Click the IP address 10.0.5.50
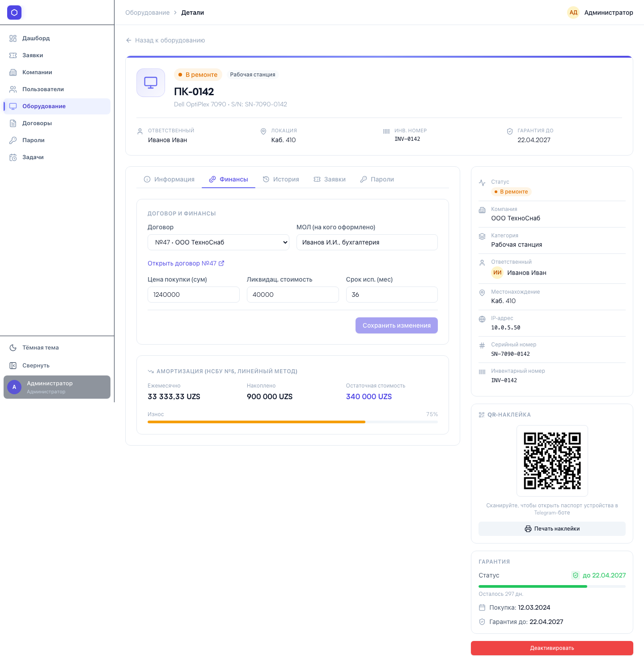644x666 pixels. pyautogui.click(x=506, y=328)
